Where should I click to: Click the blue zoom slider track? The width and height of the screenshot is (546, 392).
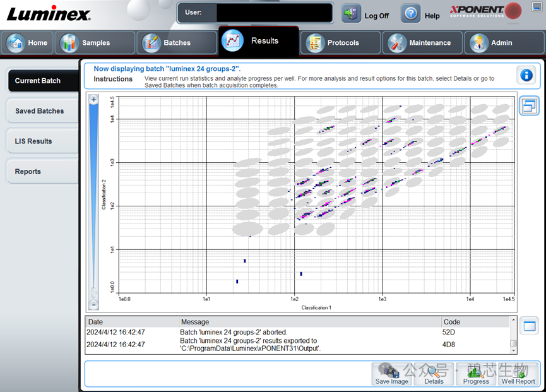pyautogui.click(x=93, y=195)
